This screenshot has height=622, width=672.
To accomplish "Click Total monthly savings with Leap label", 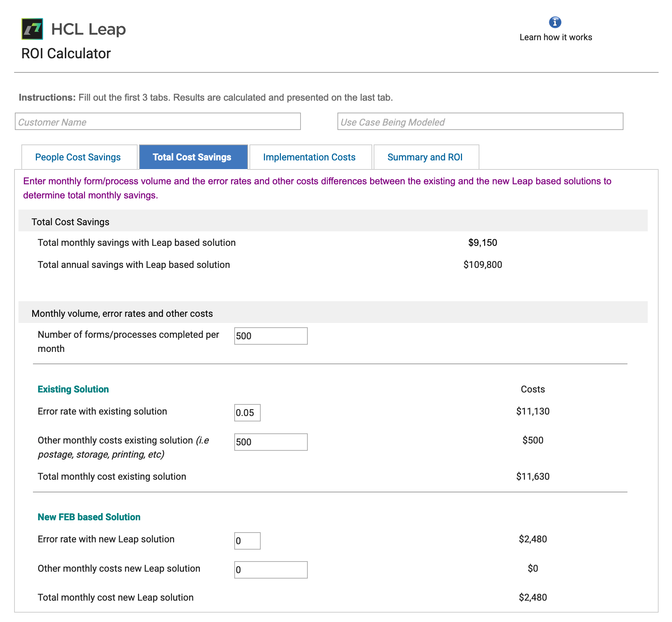I will 136,243.
